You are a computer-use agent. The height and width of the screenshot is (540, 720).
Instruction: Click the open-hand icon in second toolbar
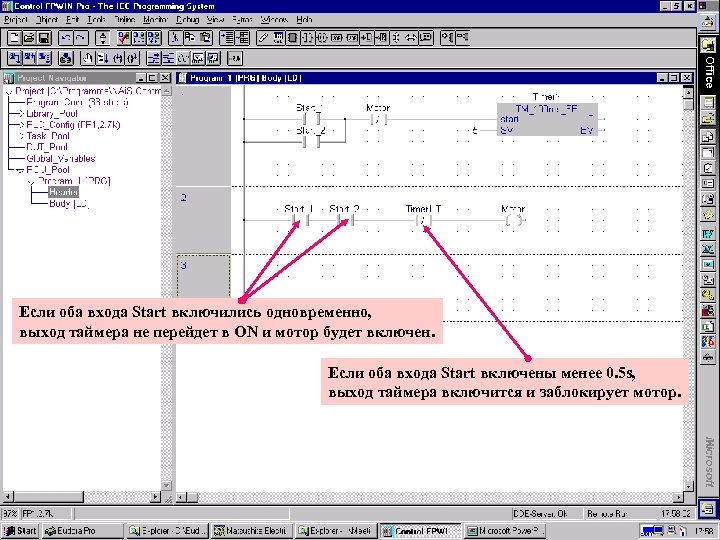pyautogui.click(x=87, y=58)
